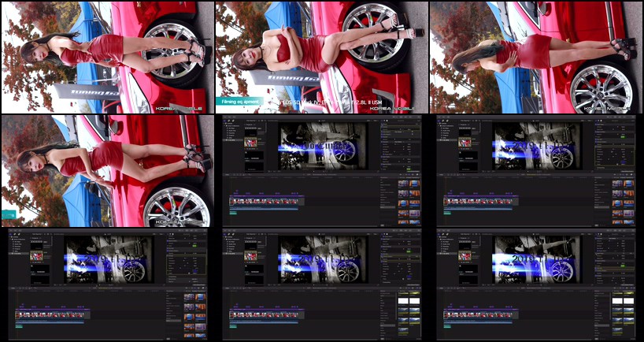This screenshot has width=644, height=342.
Task: Select video inspector icon in the middle-right editor frame
Action: pos(598,120)
